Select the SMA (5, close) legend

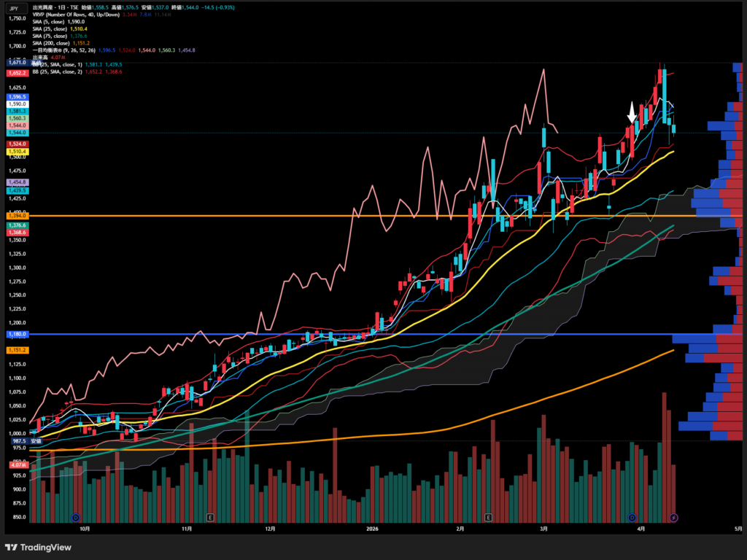[50, 21]
